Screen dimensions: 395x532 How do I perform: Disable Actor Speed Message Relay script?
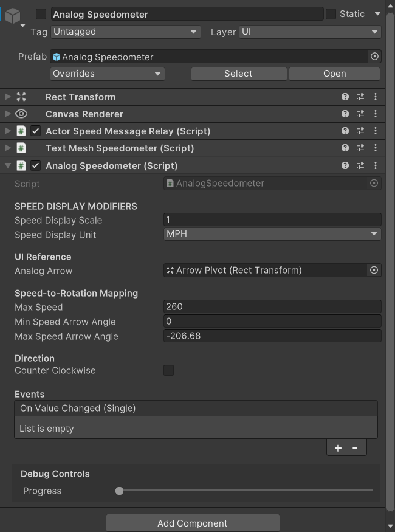[36, 131]
